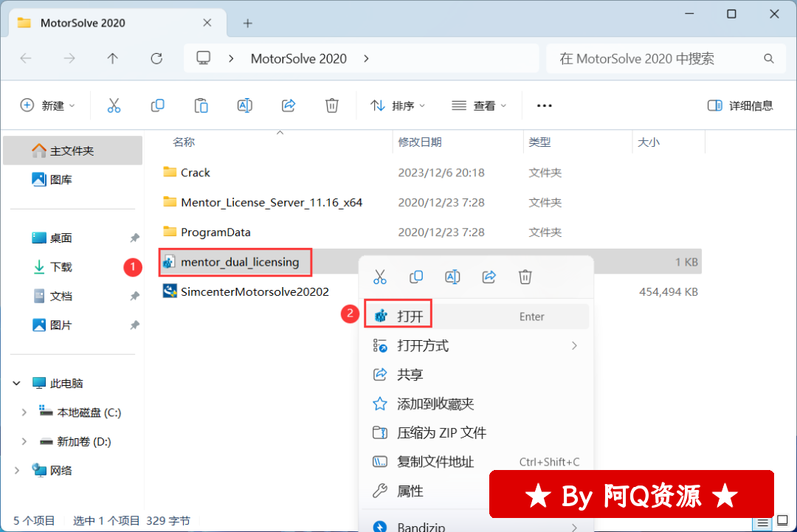Open the 新建 dropdown
The height and width of the screenshot is (532, 797).
click(48, 106)
